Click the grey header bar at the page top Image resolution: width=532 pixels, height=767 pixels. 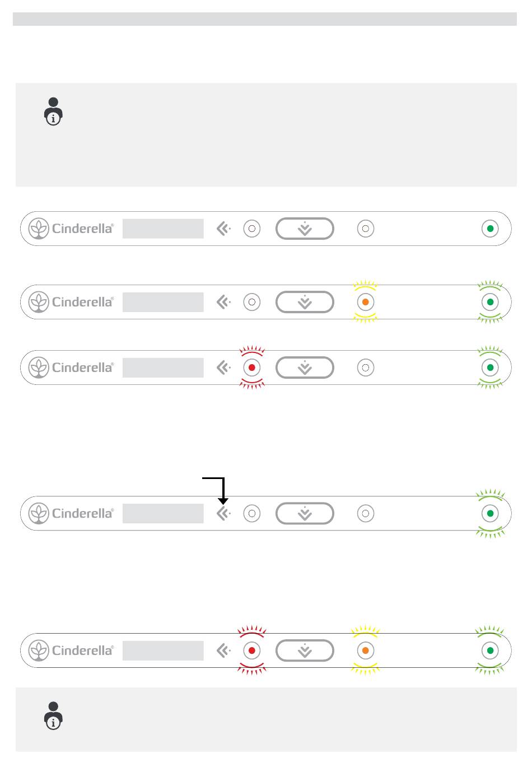[x=265, y=19]
